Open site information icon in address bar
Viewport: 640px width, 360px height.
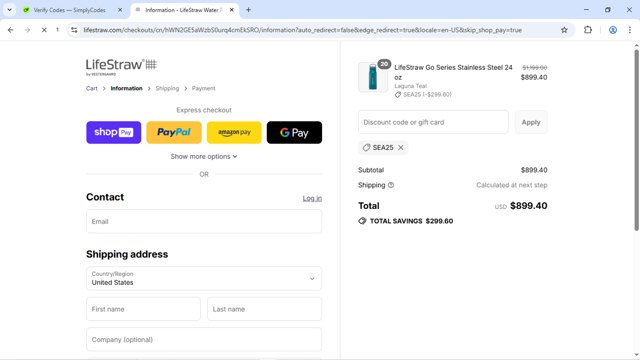tap(74, 30)
